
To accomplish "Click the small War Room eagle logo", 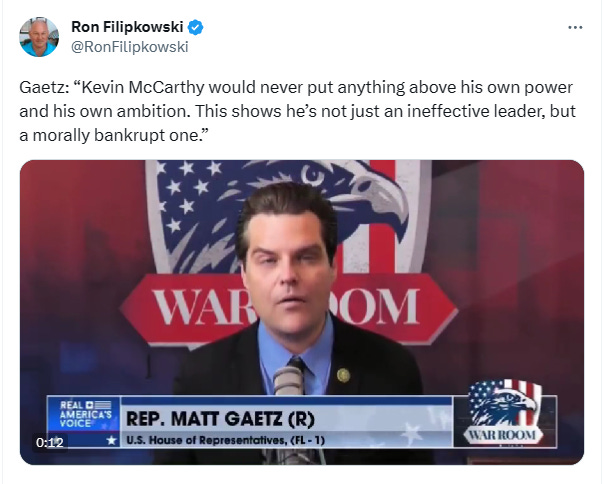I will [x=504, y=413].
